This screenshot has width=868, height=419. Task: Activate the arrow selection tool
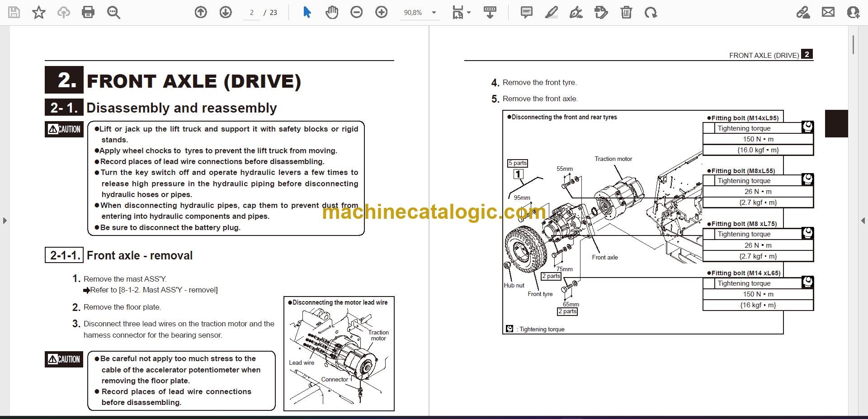pyautogui.click(x=307, y=12)
